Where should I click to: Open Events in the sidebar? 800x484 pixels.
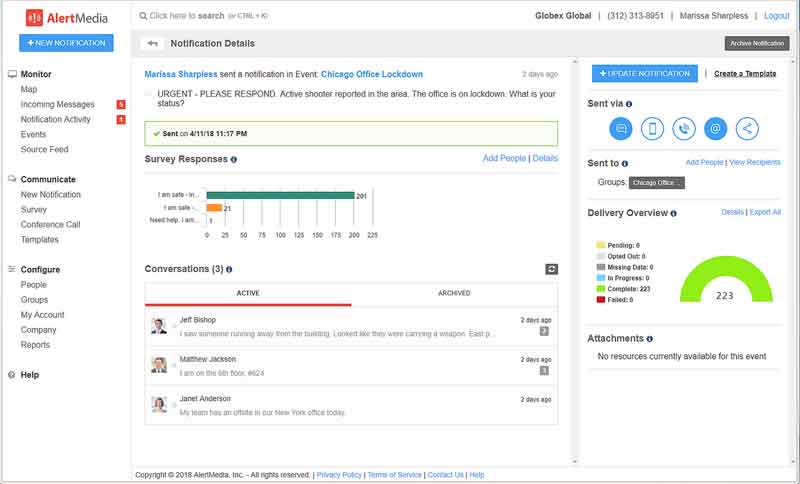[x=33, y=135]
